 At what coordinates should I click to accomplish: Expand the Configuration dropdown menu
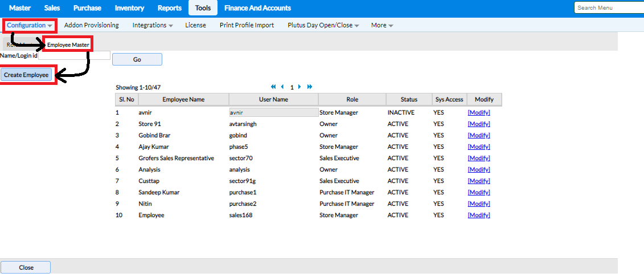coord(30,25)
